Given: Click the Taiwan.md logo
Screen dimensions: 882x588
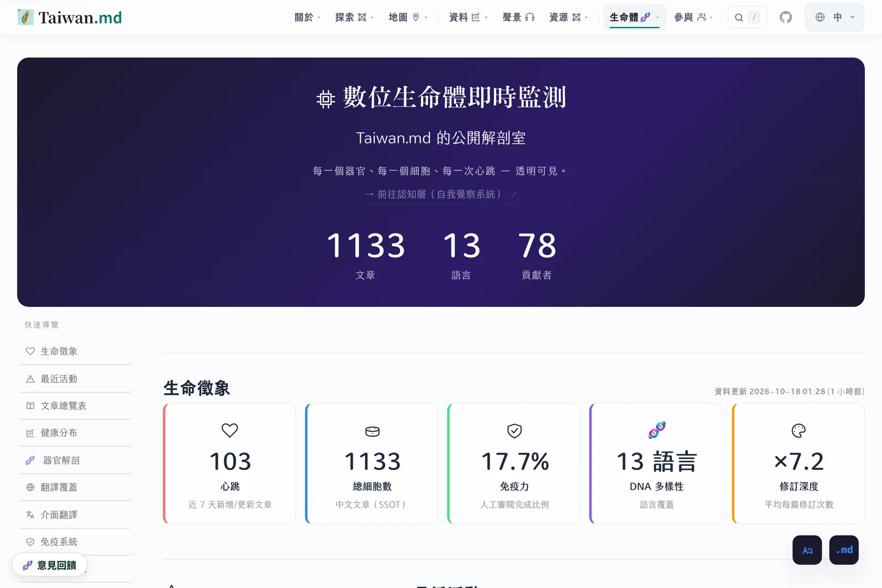Looking at the screenshot, I should (x=70, y=17).
